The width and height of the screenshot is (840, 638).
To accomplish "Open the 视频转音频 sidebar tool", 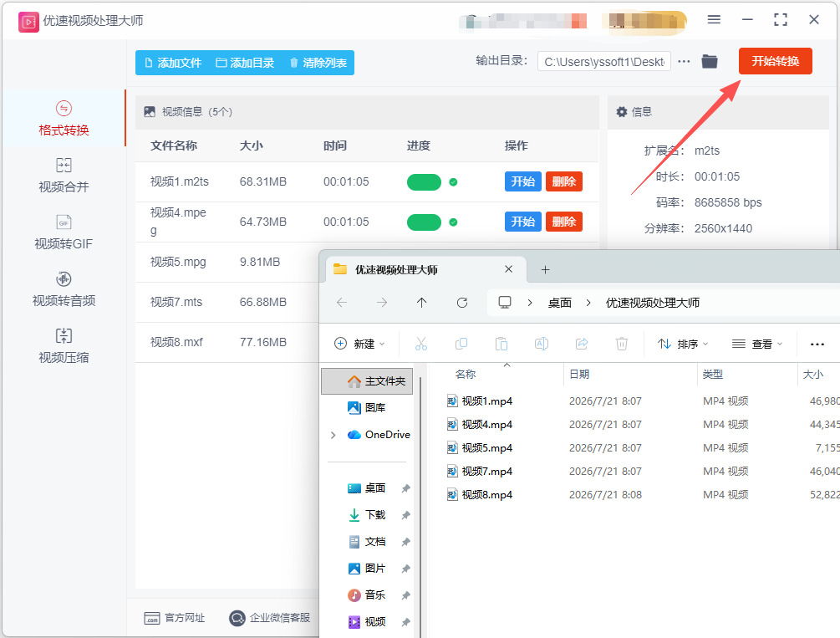I will [x=64, y=288].
